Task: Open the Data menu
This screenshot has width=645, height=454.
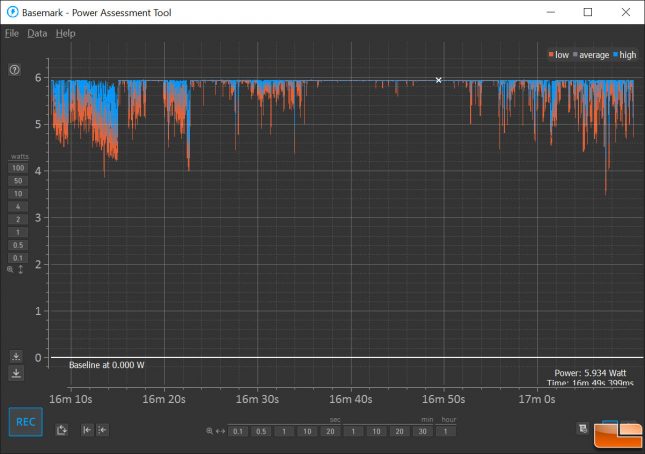Action: 37,33
